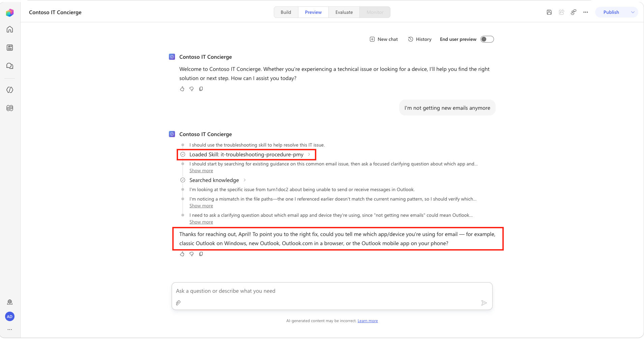Expand the Loaded Skill step chevron
Screen dimensions: 644x339
coord(309,154)
